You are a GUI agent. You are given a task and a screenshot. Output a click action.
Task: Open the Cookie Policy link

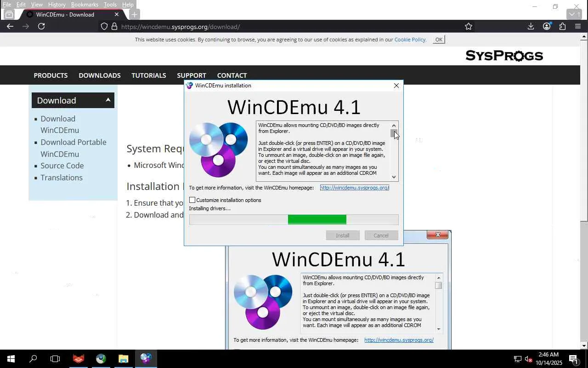coord(410,40)
